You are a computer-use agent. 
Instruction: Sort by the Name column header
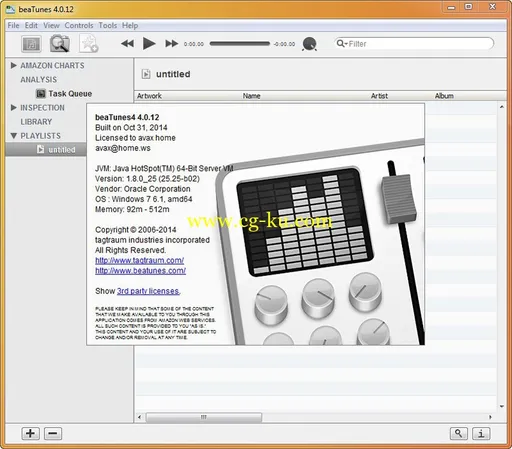click(251, 96)
